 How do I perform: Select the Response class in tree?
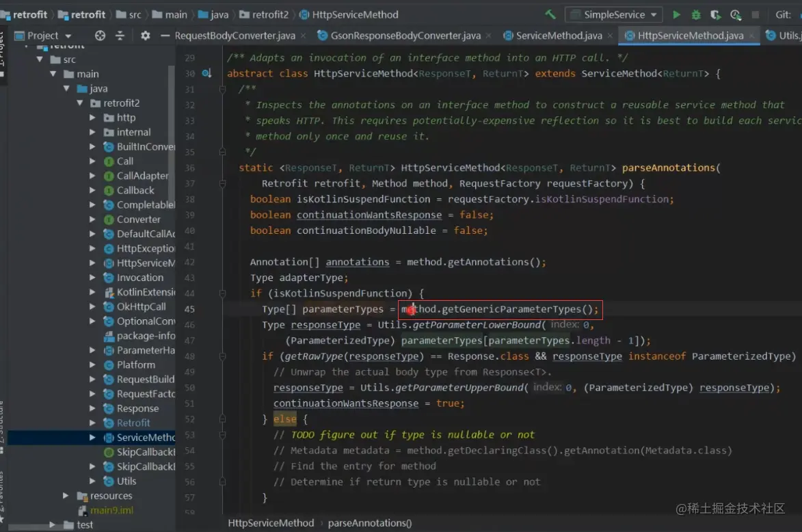tap(137, 408)
